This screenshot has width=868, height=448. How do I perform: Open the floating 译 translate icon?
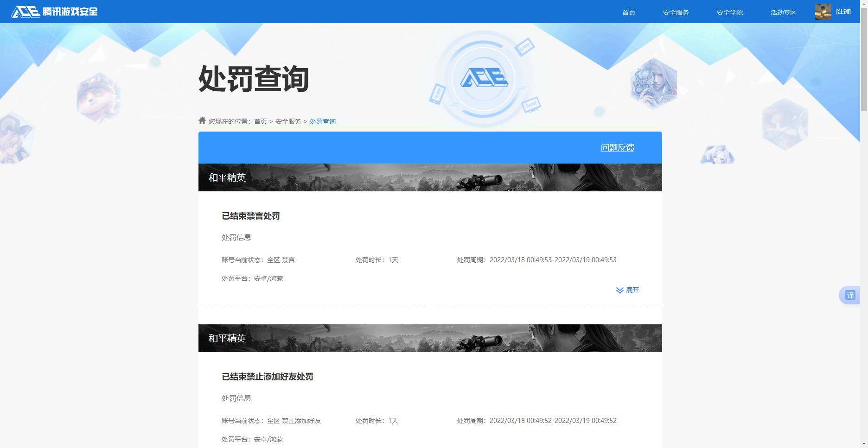coord(849,295)
